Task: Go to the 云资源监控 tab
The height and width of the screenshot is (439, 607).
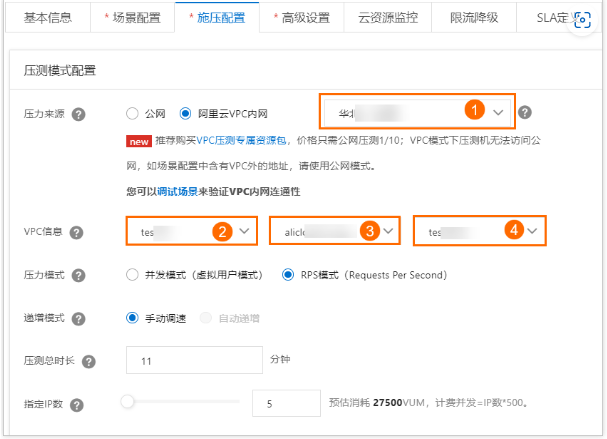Action: [388, 17]
